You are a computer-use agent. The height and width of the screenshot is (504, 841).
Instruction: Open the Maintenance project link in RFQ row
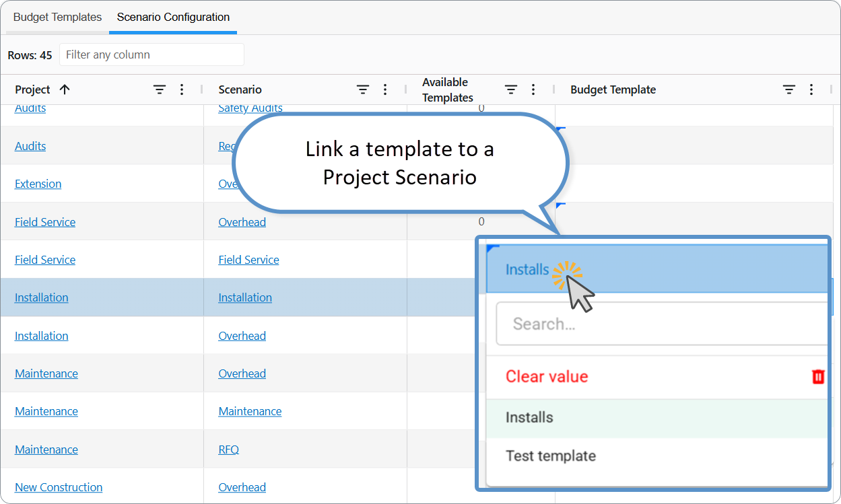46,449
